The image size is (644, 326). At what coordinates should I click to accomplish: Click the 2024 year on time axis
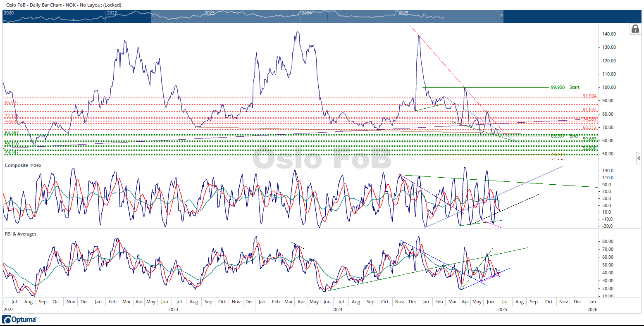[x=337, y=309]
